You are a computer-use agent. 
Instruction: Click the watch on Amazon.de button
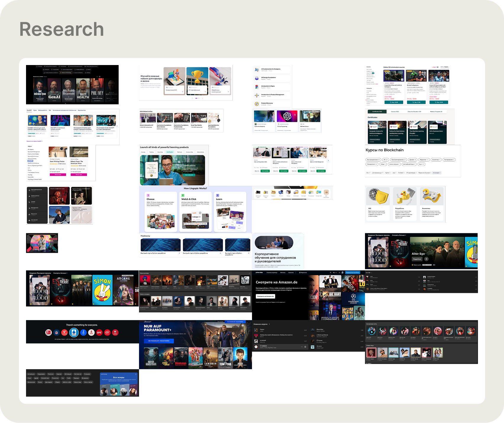tap(266, 296)
